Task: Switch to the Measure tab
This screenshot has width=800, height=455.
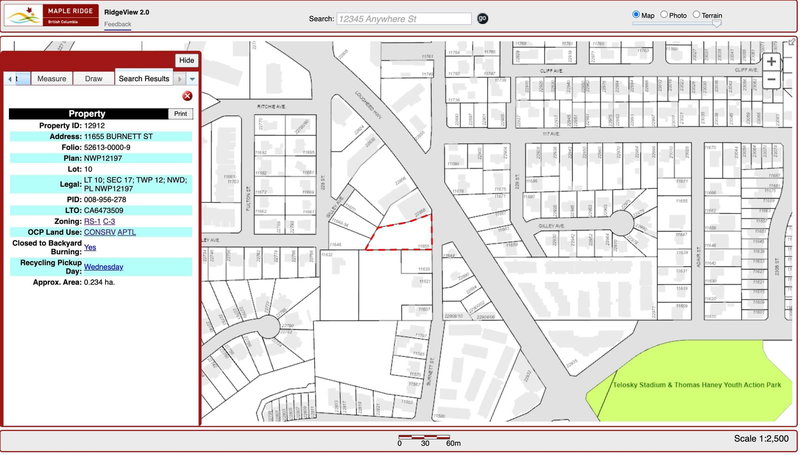Action: (x=51, y=78)
